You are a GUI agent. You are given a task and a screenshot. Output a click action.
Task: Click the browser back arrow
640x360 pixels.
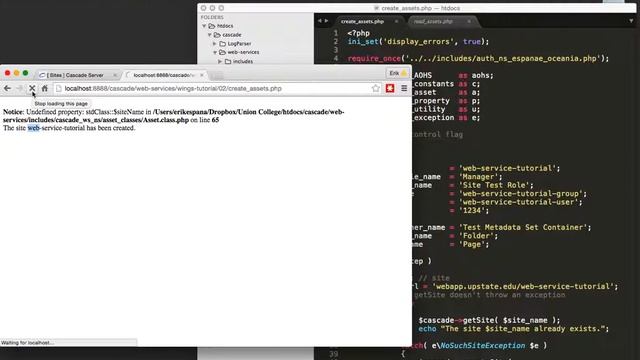click(7, 88)
